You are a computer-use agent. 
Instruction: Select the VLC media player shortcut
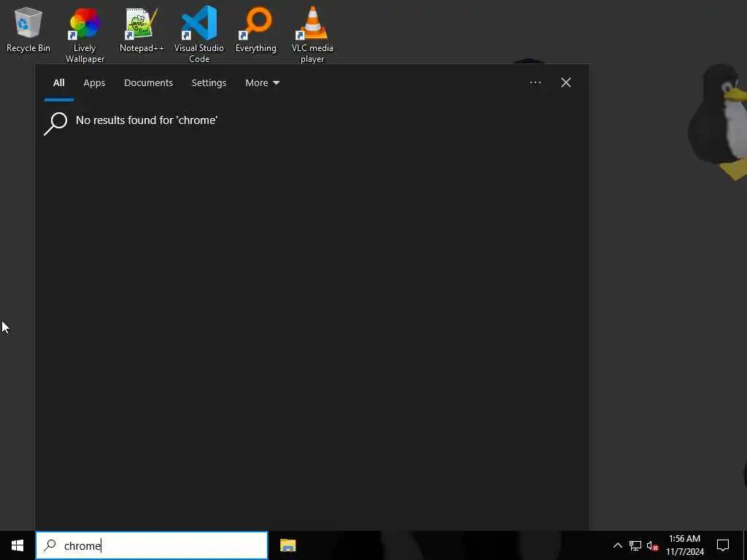[312, 35]
